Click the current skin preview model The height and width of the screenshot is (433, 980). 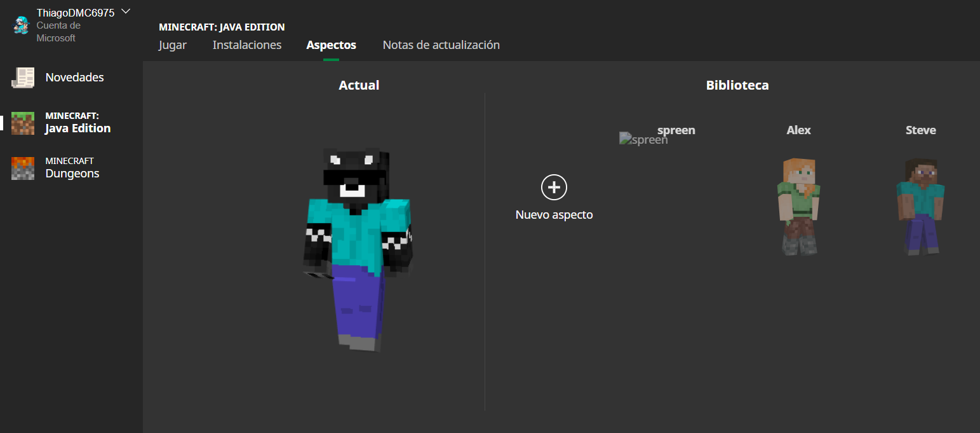[x=359, y=249]
